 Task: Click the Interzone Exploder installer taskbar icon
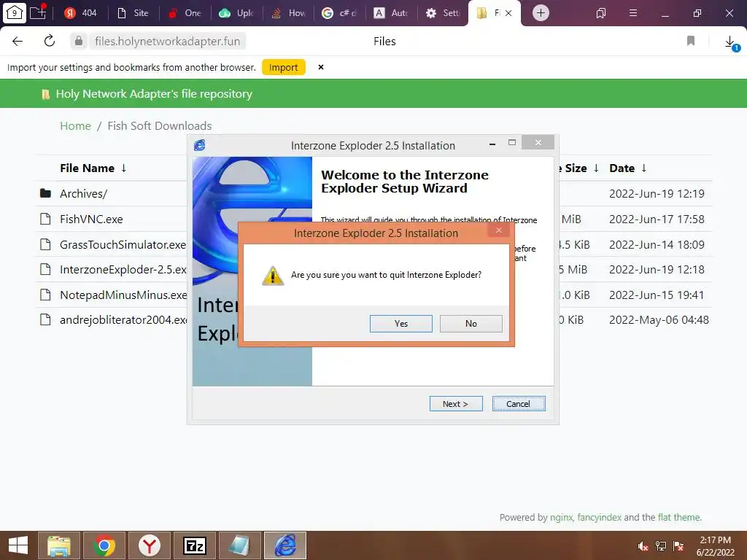[285, 545]
